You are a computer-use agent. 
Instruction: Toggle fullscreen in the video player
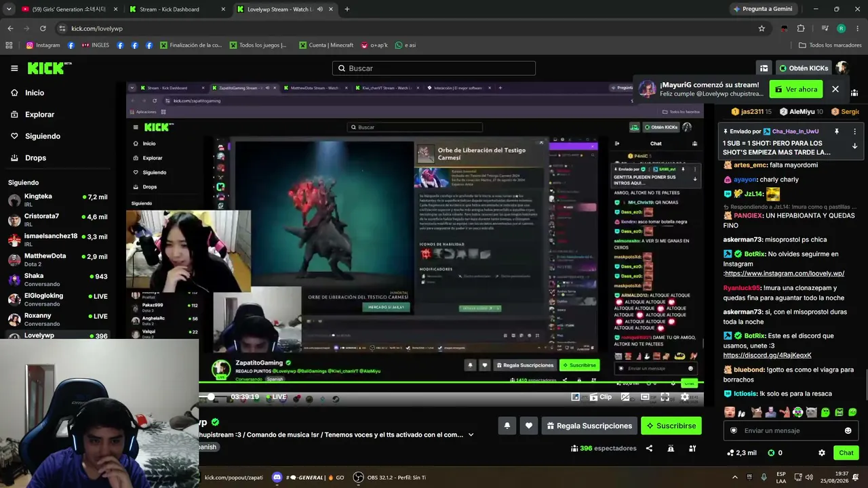[665, 397]
